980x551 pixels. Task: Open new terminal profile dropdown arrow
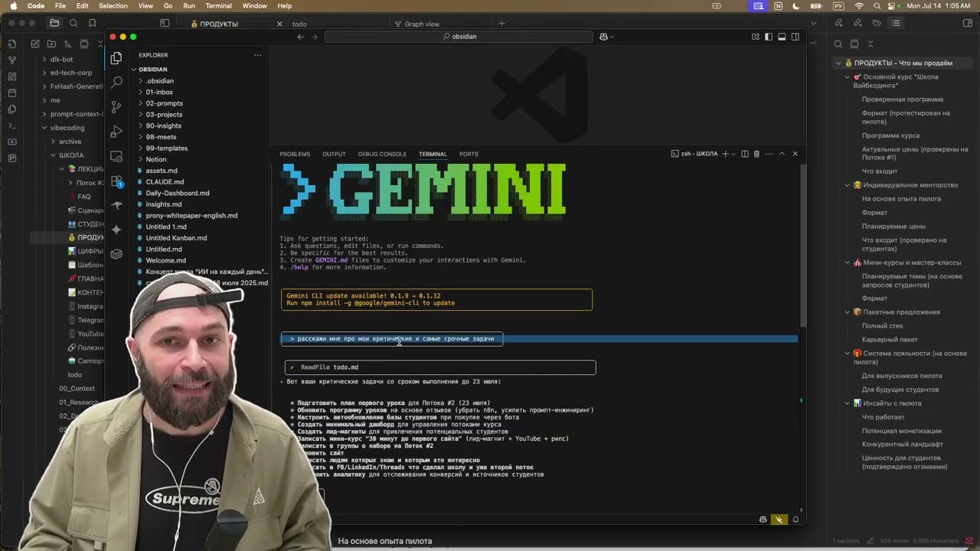click(733, 154)
